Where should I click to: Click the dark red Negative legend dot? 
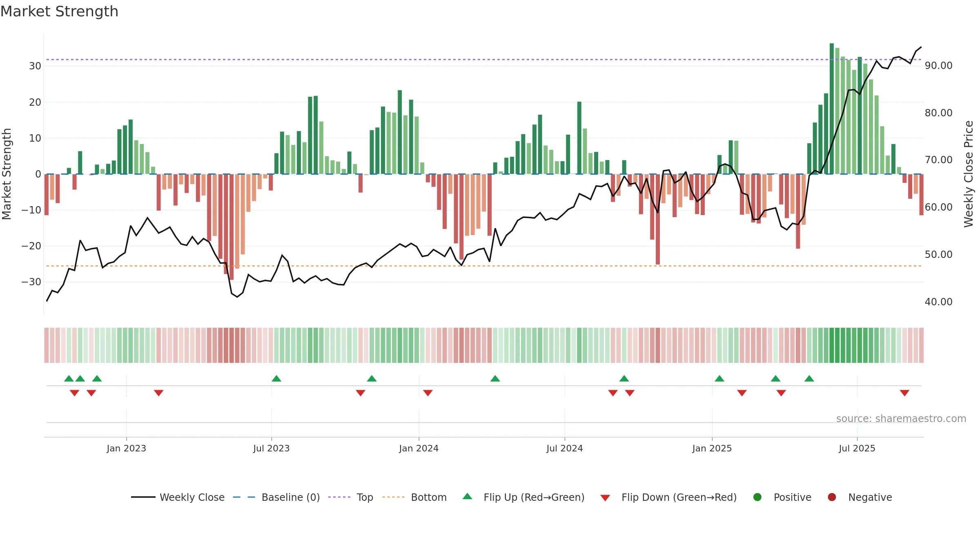[832, 497]
